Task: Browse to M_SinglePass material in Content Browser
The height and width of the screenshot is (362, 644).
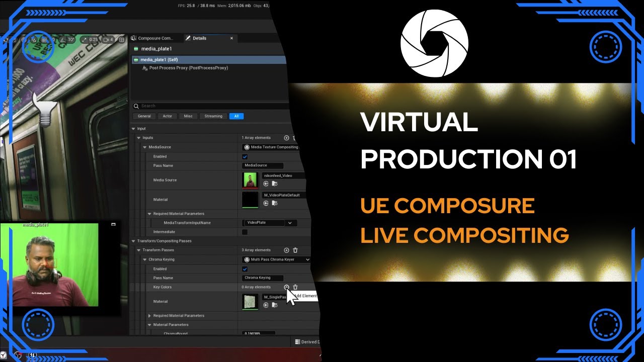Action: 275,305
